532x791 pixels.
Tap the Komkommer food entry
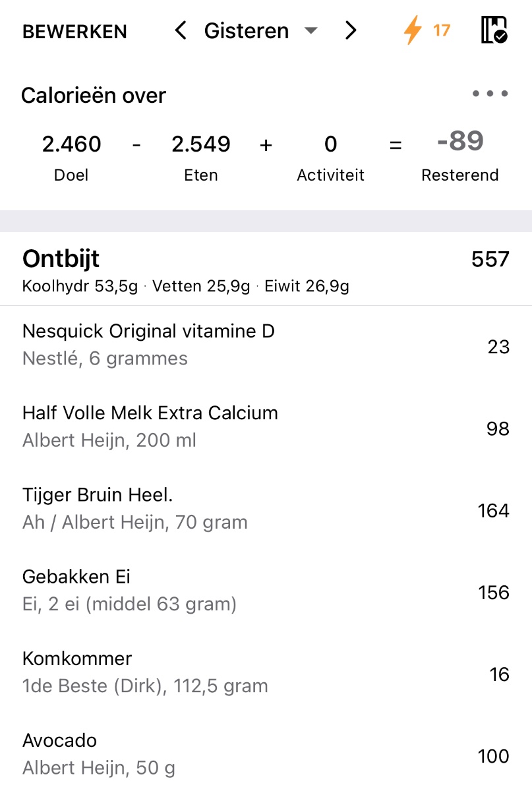145,671
